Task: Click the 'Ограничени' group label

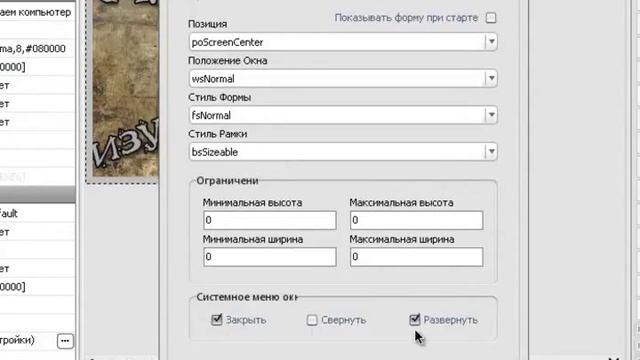Action: click(x=227, y=181)
